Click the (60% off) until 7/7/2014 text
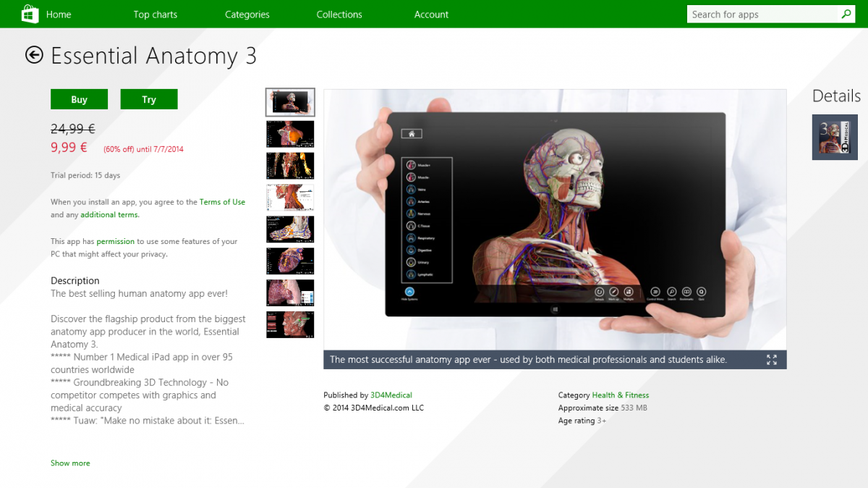 [143, 149]
